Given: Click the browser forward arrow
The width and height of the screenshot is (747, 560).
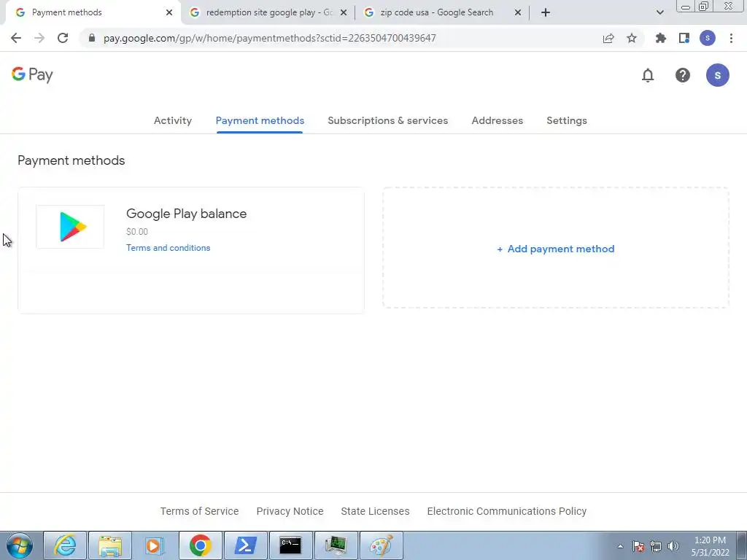Looking at the screenshot, I should click(x=39, y=38).
